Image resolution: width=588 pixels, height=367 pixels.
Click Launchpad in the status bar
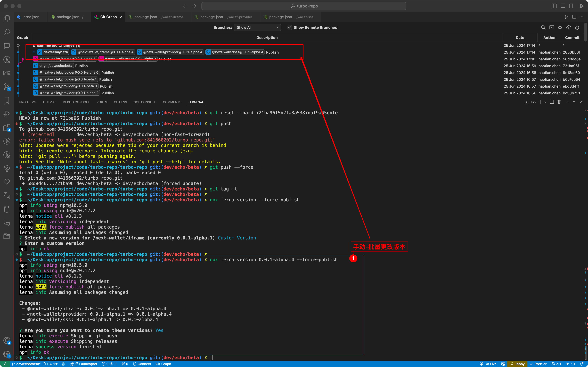click(x=84, y=364)
